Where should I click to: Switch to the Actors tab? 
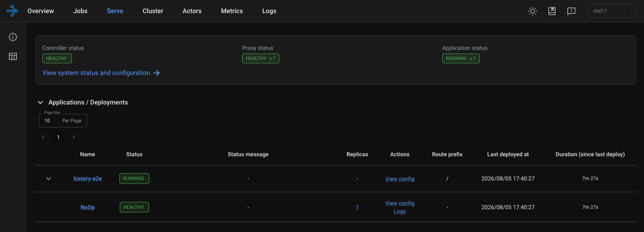pyautogui.click(x=192, y=11)
